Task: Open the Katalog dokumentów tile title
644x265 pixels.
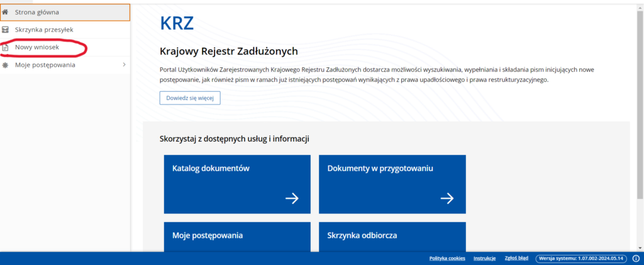Action: click(211, 169)
